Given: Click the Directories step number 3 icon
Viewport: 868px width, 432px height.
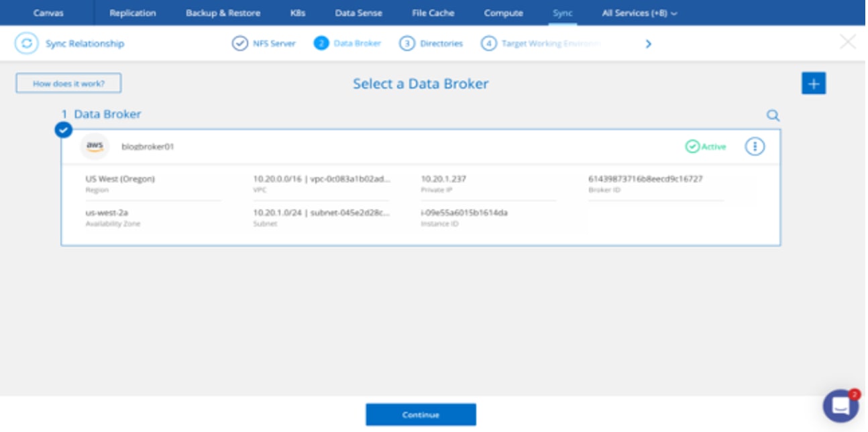Looking at the screenshot, I should 406,44.
